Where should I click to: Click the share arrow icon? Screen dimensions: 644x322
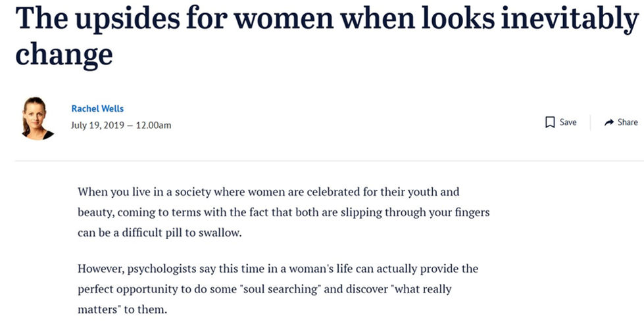608,122
